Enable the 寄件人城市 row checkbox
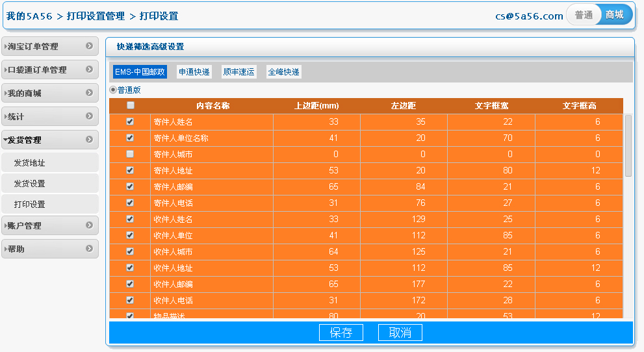Viewport: 644px width, 352px height. 130,154
